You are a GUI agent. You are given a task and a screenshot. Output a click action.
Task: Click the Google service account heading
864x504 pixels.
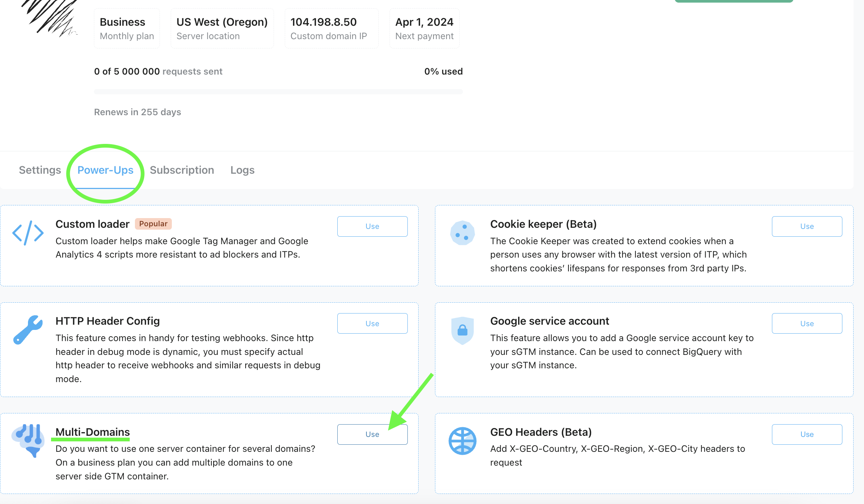[550, 321]
